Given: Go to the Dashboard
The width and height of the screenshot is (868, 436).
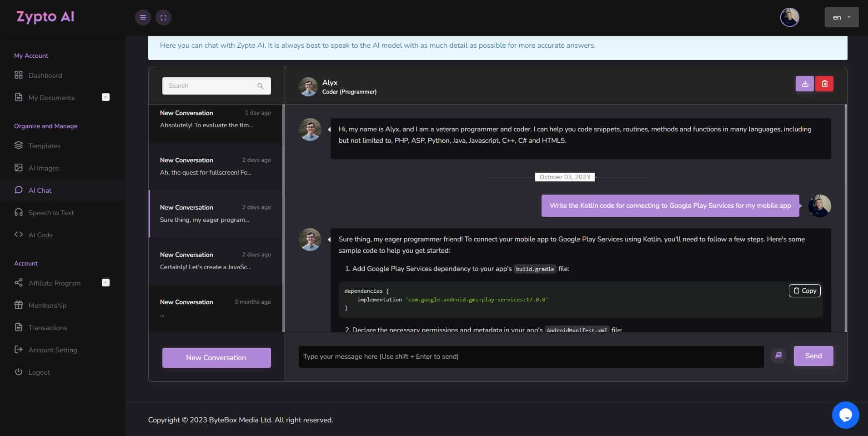Looking at the screenshot, I should coord(45,75).
